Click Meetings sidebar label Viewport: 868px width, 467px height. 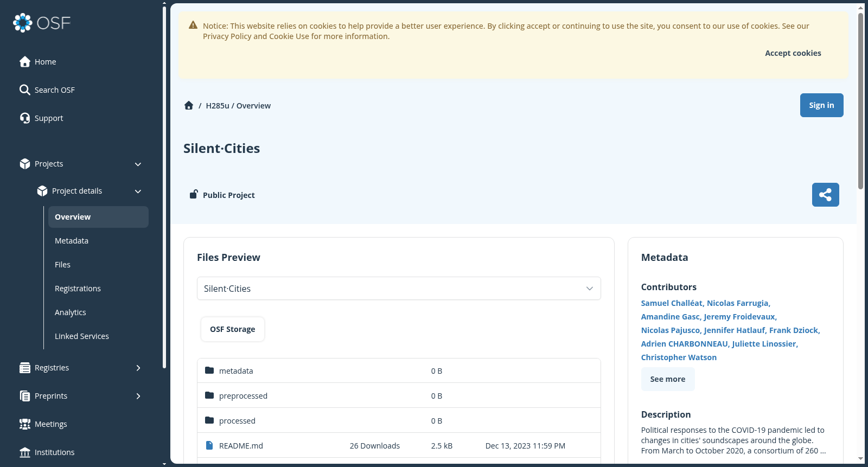[x=51, y=424]
